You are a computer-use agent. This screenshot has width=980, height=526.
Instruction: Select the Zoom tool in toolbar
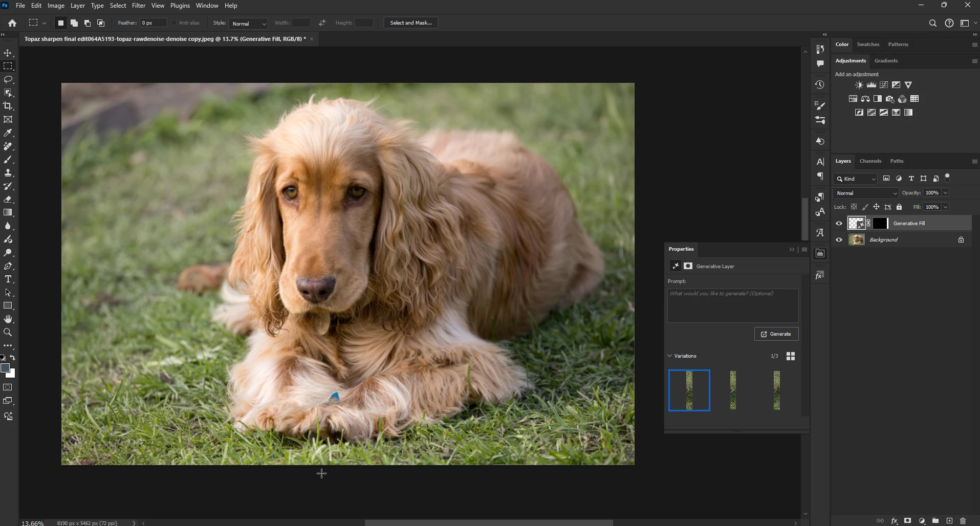[8, 333]
